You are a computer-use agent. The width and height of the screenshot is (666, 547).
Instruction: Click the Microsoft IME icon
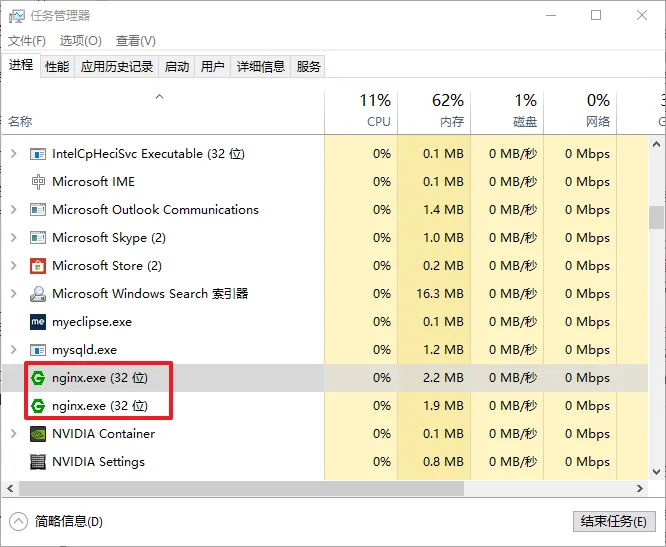point(38,182)
